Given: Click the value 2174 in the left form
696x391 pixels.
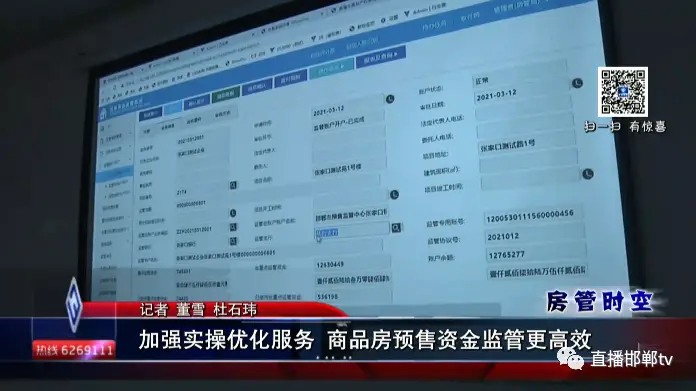Looking at the screenshot, I should click(x=182, y=192).
